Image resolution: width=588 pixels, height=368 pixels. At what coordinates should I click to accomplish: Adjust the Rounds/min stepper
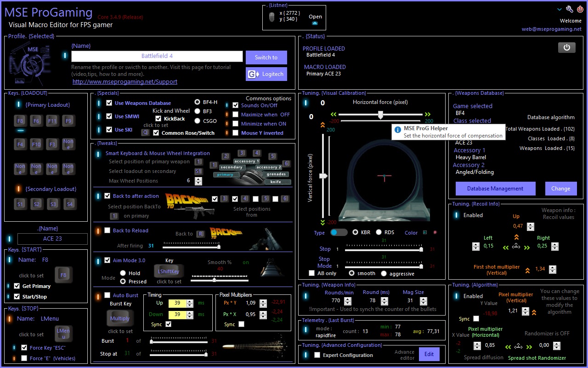(x=348, y=301)
